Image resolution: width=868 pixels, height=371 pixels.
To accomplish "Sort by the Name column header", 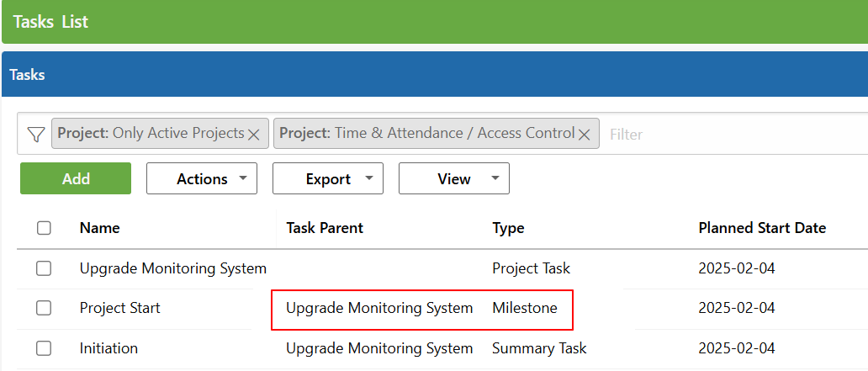I will [99, 228].
